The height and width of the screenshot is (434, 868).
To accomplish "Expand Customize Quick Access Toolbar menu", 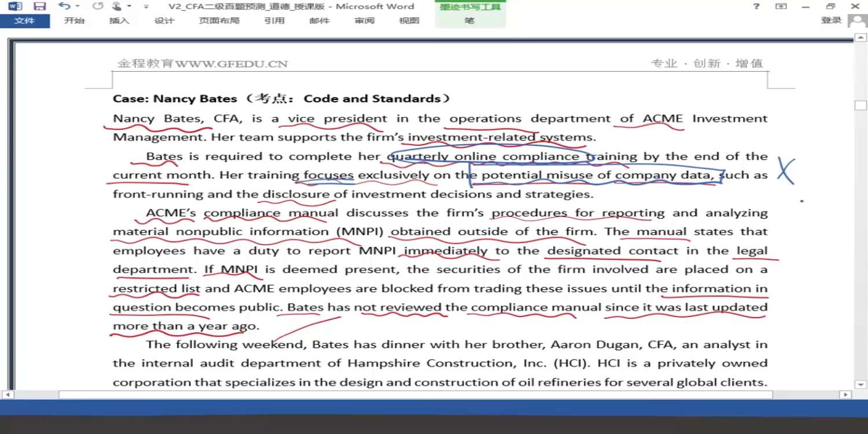I will pyautogui.click(x=146, y=7).
